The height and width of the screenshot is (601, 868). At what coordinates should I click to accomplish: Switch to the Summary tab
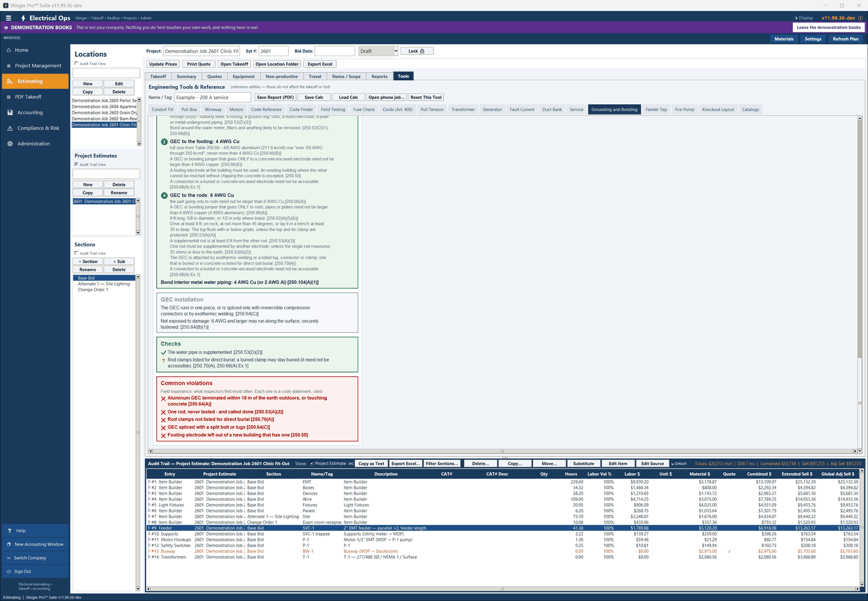pyautogui.click(x=186, y=76)
